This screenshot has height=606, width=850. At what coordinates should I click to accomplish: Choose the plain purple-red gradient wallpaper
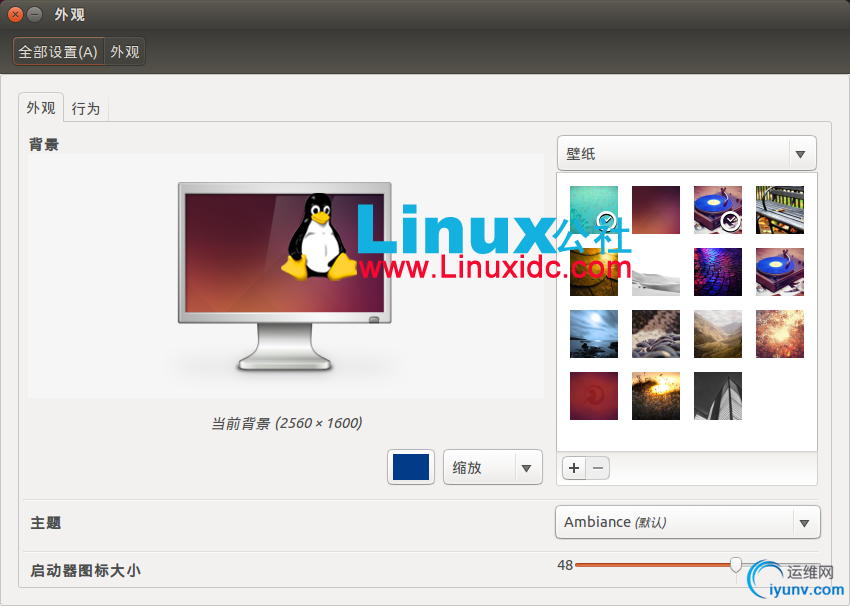[x=655, y=210]
